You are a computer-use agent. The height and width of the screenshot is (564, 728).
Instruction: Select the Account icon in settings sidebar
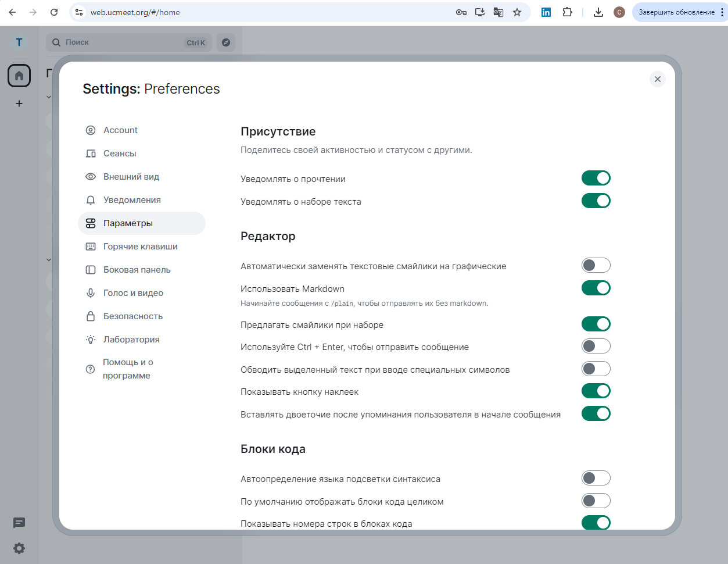point(91,130)
